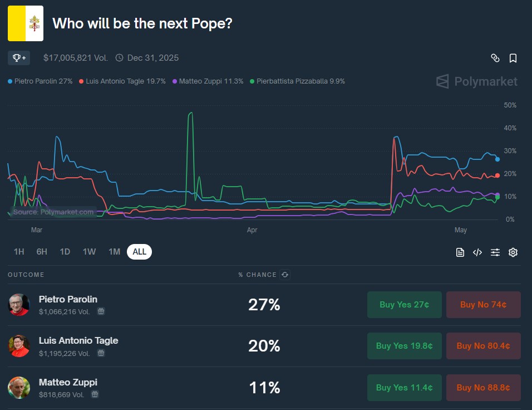
Task: Select the 1D time range
Action: click(x=65, y=252)
